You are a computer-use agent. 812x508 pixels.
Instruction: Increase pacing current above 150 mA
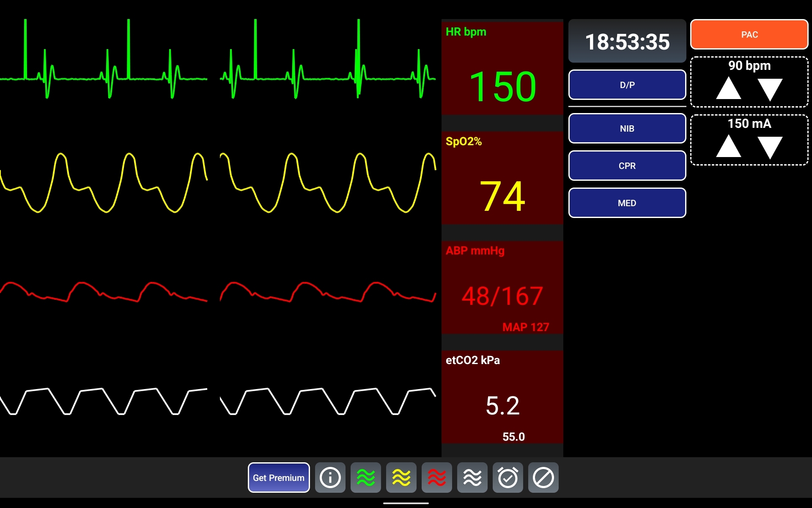pos(728,146)
